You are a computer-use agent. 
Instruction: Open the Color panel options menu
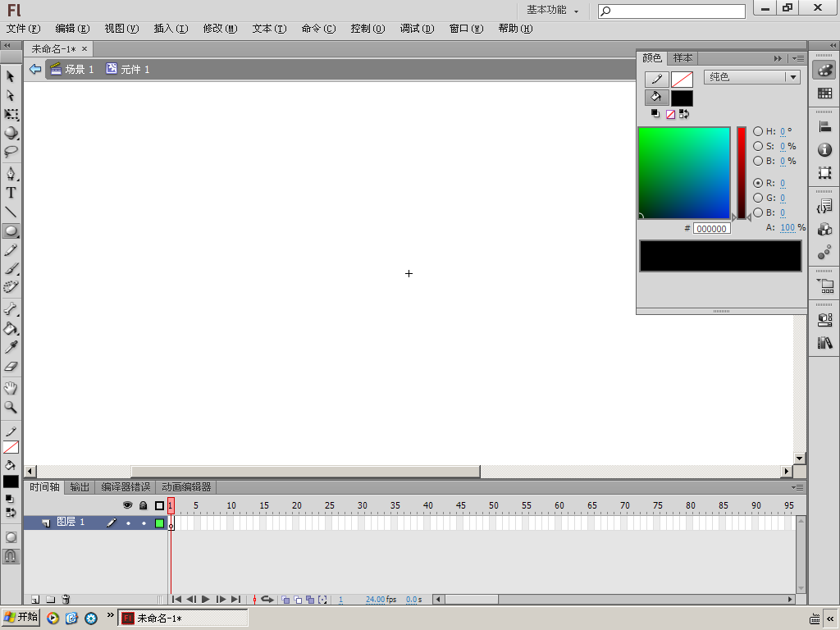click(798, 58)
